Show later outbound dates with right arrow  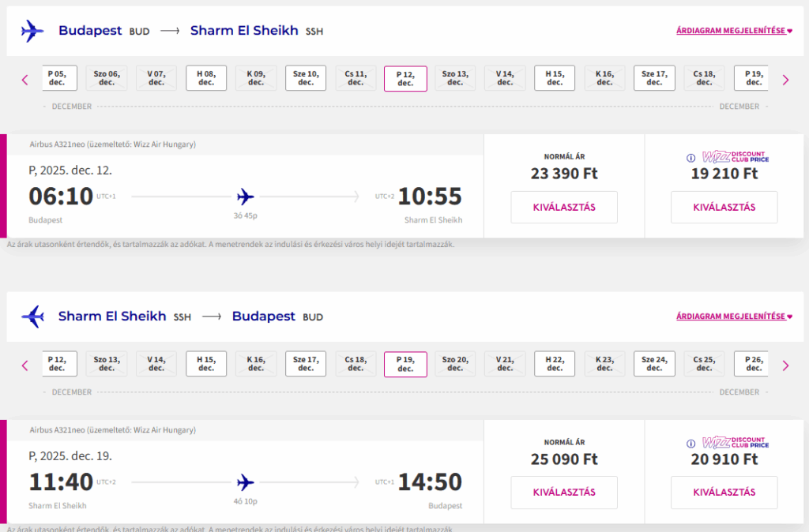coord(785,80)
